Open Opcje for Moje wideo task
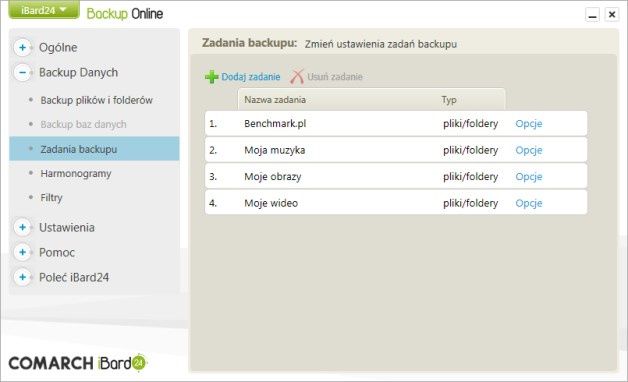Image resolution: width=628 pixels, height=382 pixels. click(x=529, y=203)
